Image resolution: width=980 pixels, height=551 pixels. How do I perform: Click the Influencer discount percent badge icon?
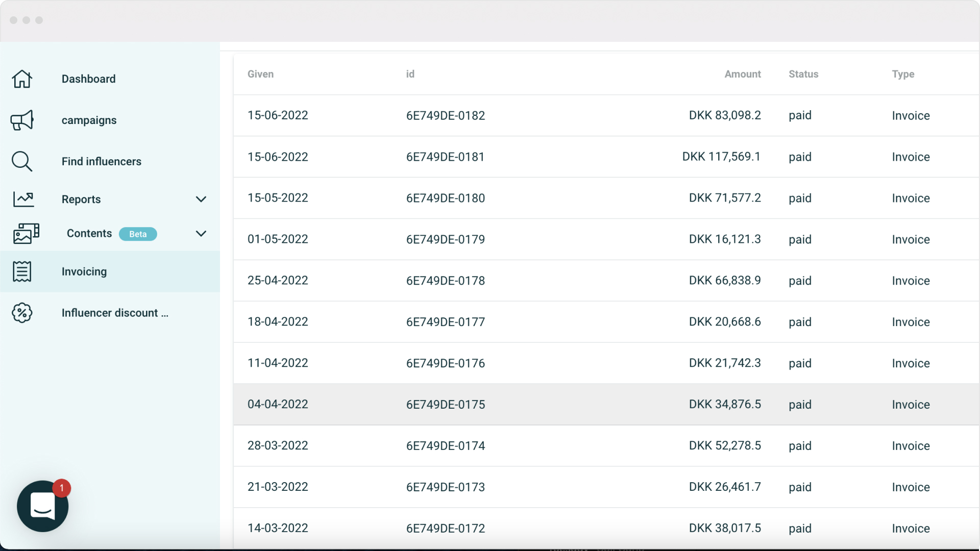pyautogui.click(x=22, y=313)
